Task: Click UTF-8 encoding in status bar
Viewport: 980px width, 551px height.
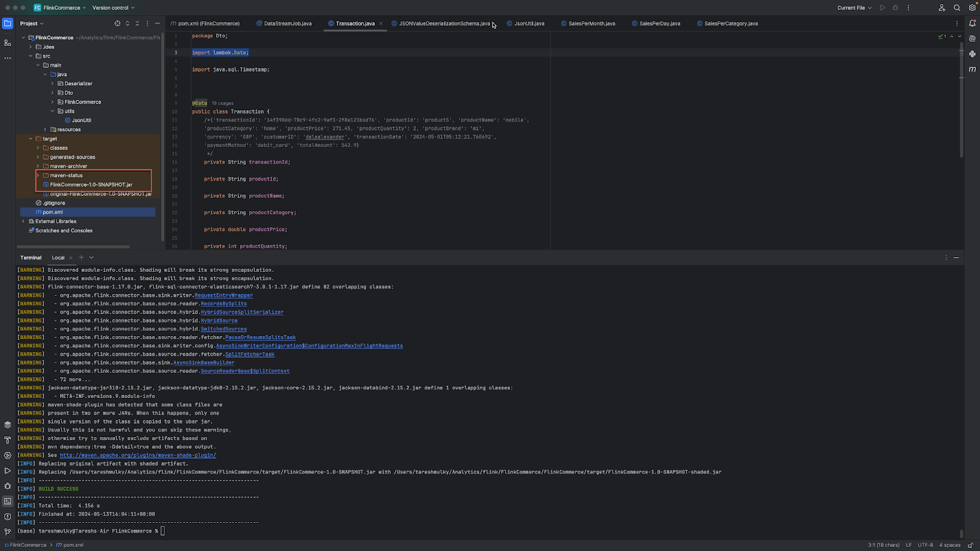Action: point(925,545)
